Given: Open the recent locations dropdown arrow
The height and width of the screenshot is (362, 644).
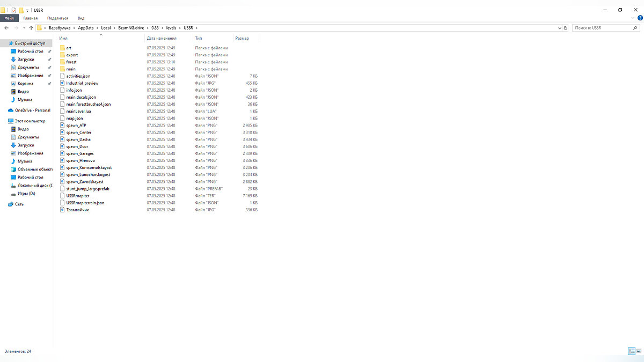Looking at the screenshot, I should click(x=24, y=28).
